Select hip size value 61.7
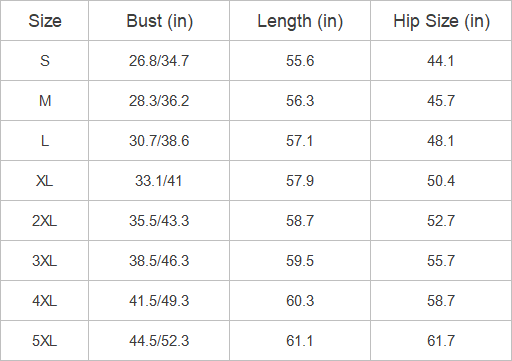Screen dimensions: 512x361 441,341
